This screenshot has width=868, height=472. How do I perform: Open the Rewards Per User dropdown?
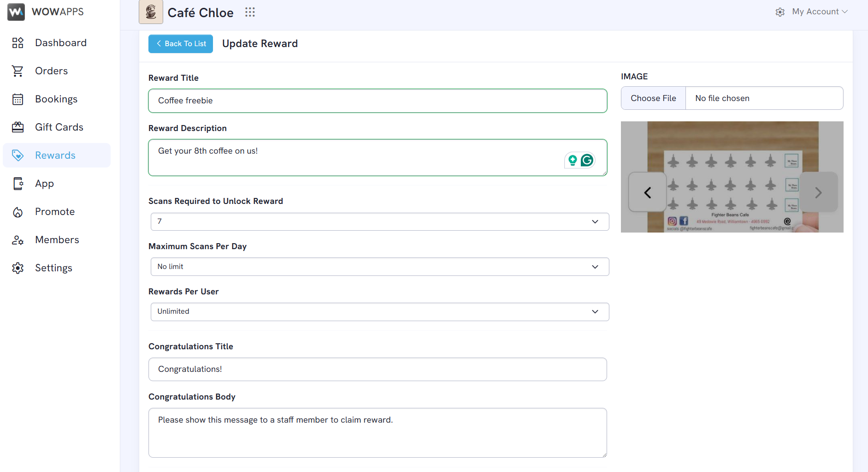380,312
